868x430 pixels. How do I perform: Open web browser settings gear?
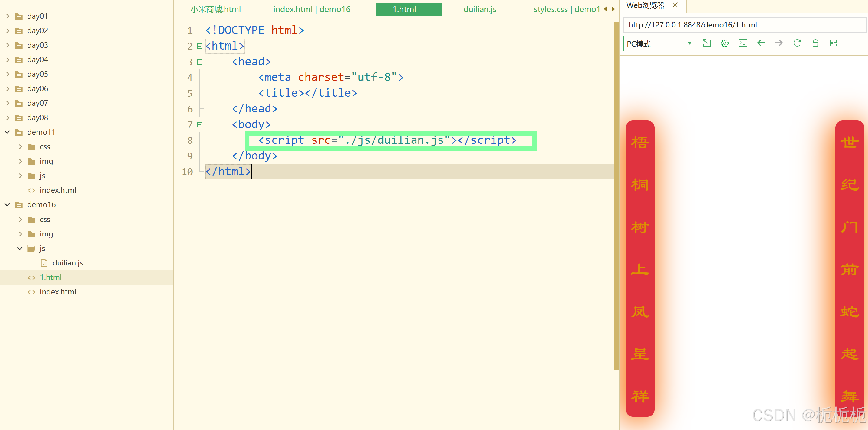(x=724, y=43)
